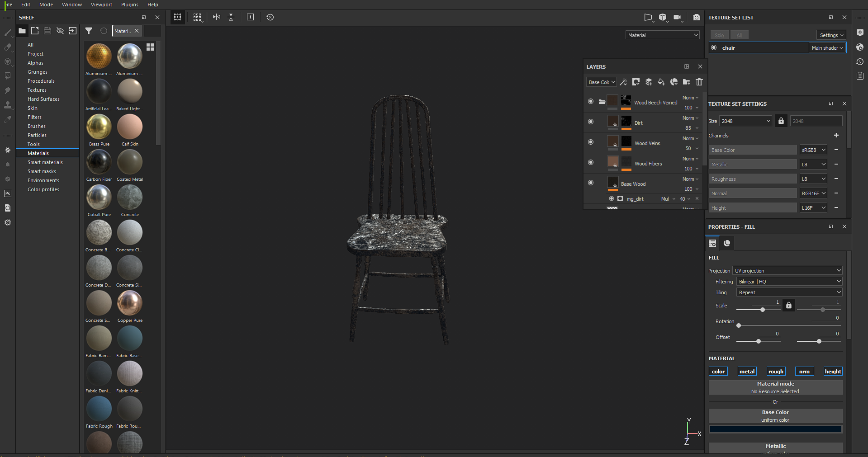Add a new paint layer in Layers

click(649, 82)
